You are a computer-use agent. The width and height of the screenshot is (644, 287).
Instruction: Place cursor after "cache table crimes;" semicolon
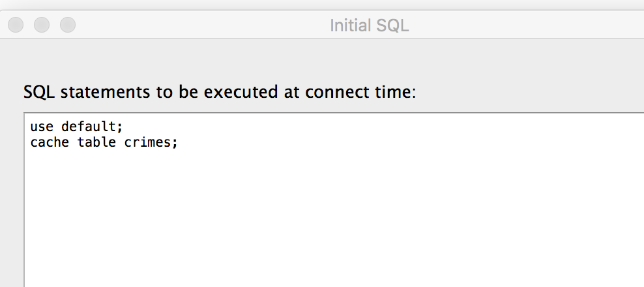178,142
